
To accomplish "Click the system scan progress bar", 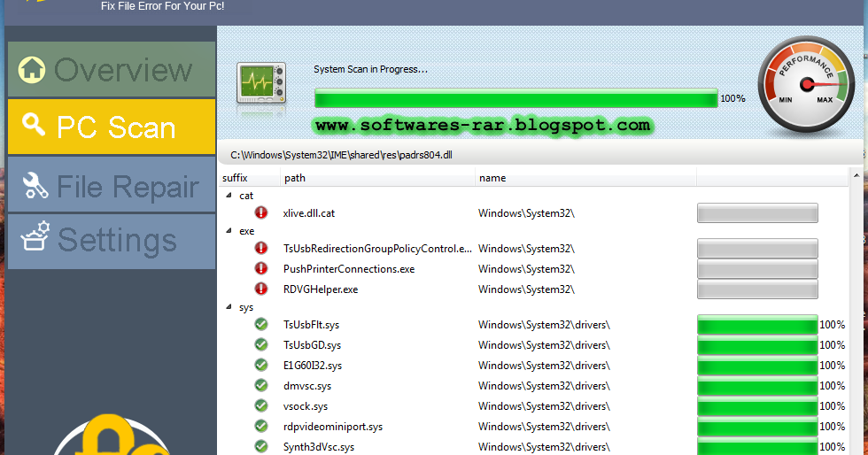I will (x=515, y=98).
